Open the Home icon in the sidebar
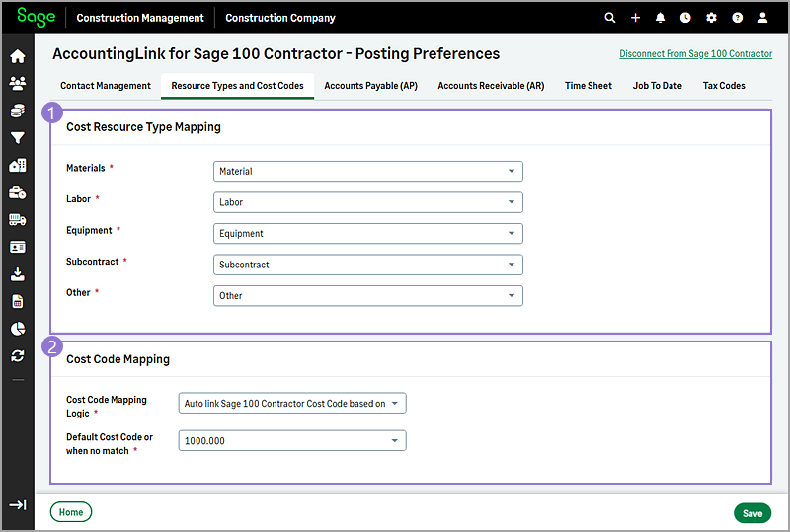This screenshot has height=532, width=790. point(17,56)
